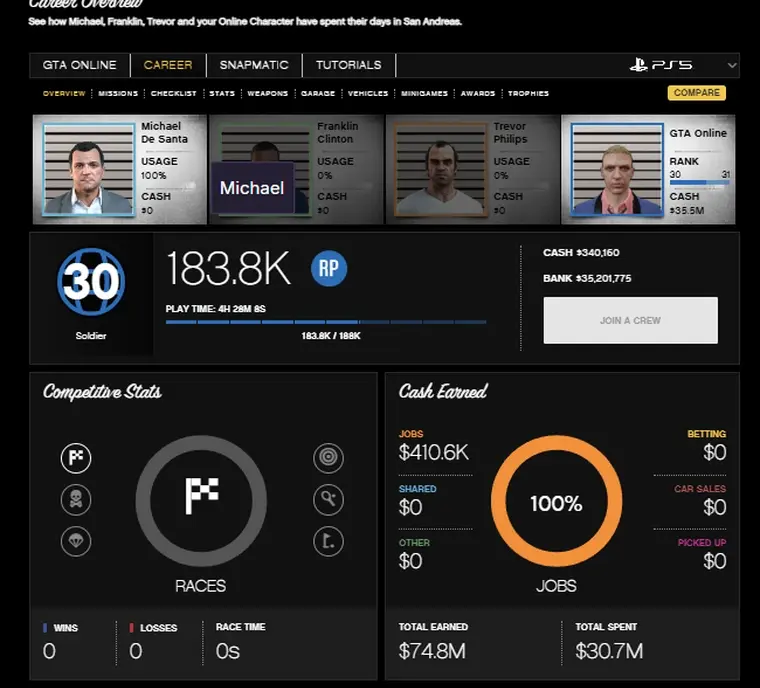Select the GTA Online character card
Image resolution: width=760 pixels, height=688 pixels.
tap(648, 169)
